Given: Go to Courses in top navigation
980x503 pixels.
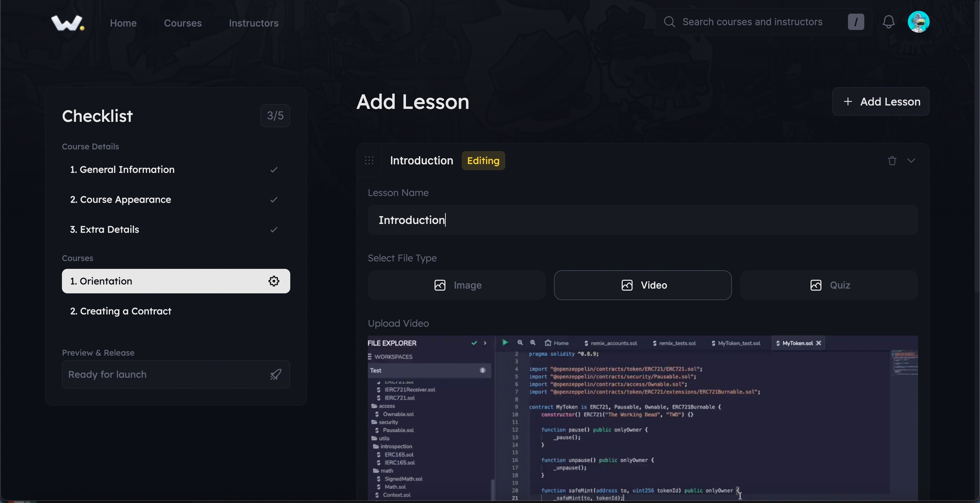Looking at the screenshot, I should pos(182,23).
